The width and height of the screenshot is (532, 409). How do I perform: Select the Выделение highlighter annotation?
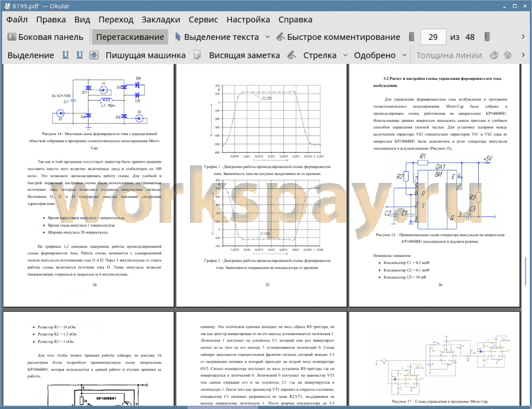click(x=30, y=55)
